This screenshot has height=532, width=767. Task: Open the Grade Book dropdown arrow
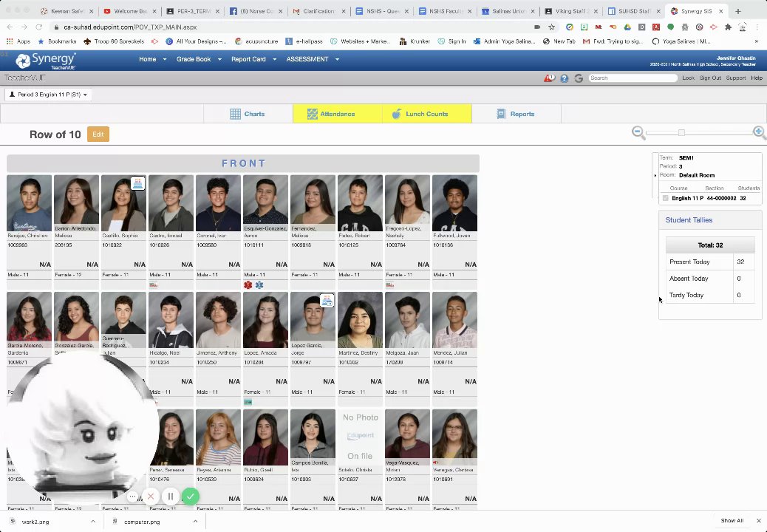pos(219,60)
